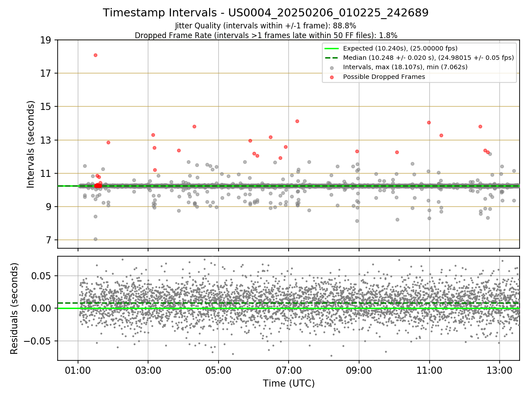The width and height of the screenshot is (532, 399).
Task: Click the red point near 14 seconds just after 07:00
Action: pos(297,121)
